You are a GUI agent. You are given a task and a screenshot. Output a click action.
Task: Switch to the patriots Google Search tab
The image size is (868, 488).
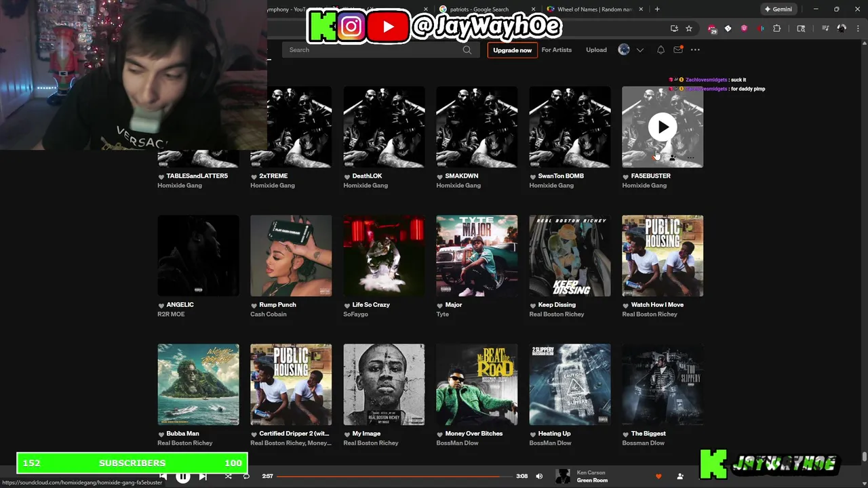click(486, 9)
